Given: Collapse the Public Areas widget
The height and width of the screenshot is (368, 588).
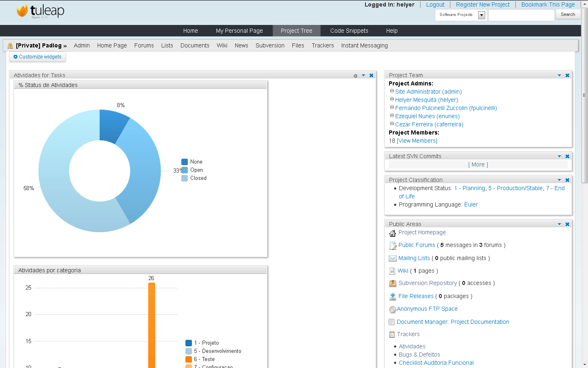Looking at the screenshot, I should pyautogui.click(x=559, y=224).
